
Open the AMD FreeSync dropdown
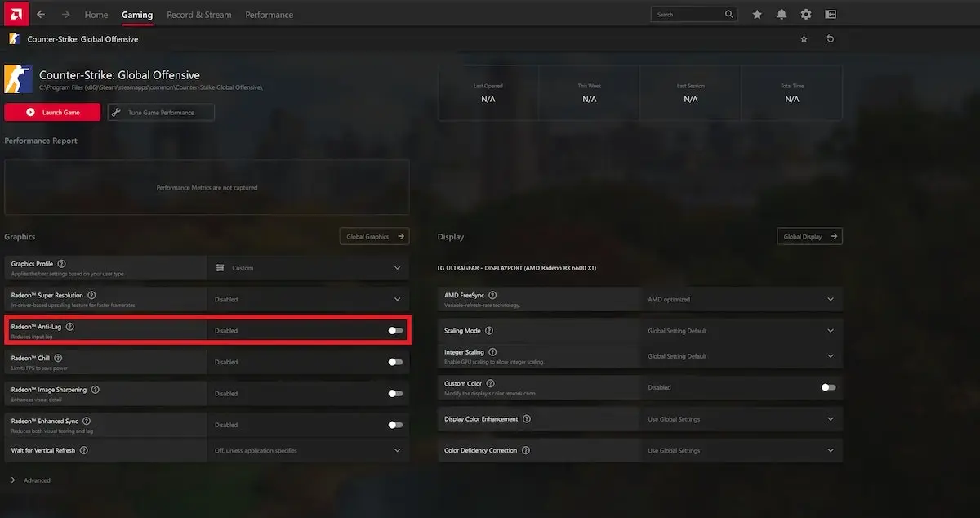pos(742,299)
